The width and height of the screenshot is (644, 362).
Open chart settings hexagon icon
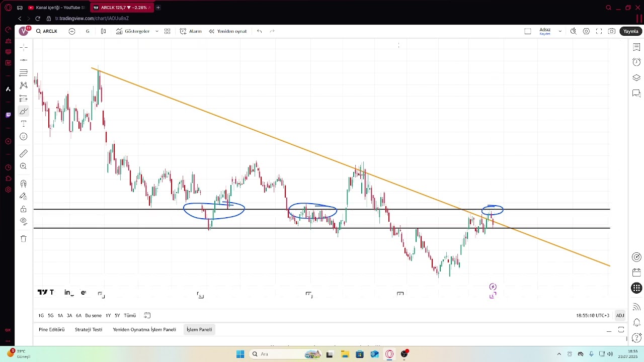586,31
